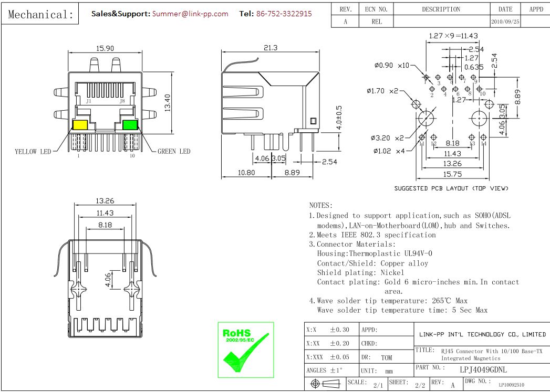The width and height of the screenshot is (550, 392).
Task: Click the SCALE: 2/1 cell
Action: point(367,384)
